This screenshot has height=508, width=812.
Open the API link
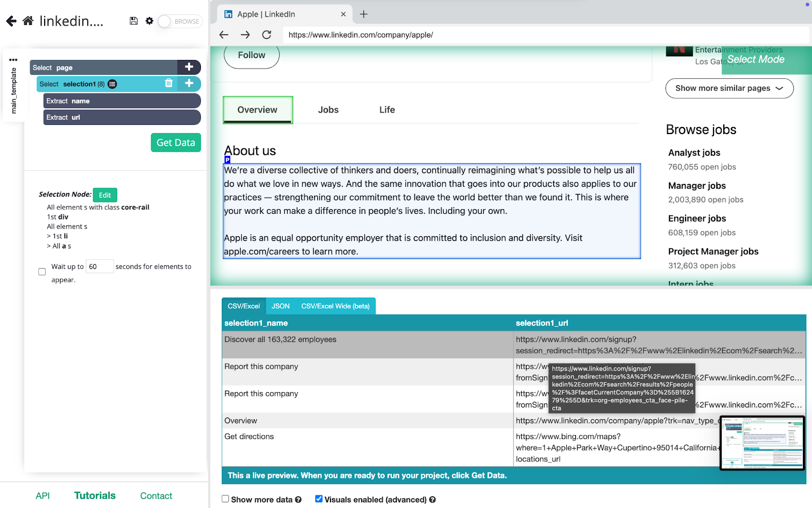[x=43, y=496]
